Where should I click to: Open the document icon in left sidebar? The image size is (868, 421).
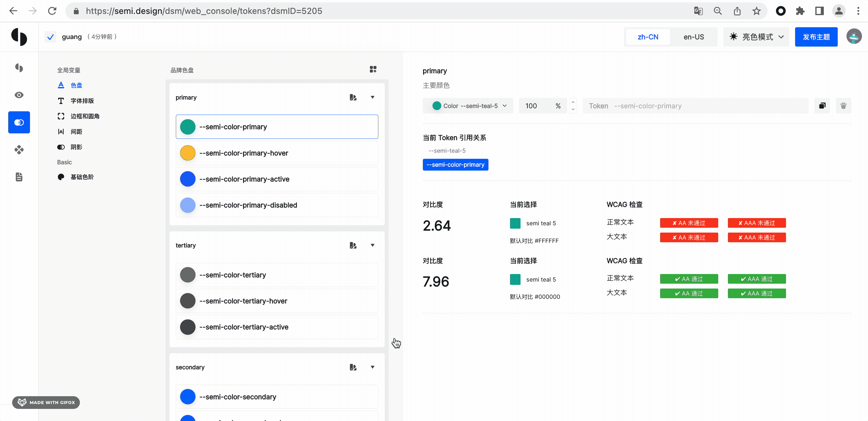point(19,177)
